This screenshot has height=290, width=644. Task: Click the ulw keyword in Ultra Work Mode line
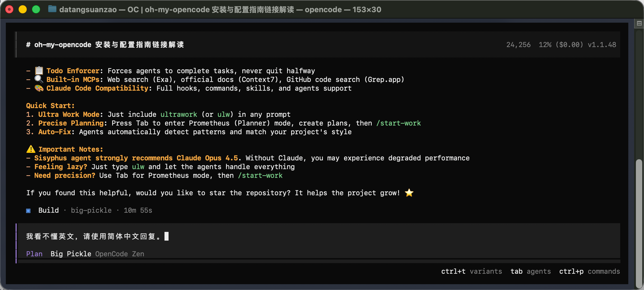click(223, 114)
